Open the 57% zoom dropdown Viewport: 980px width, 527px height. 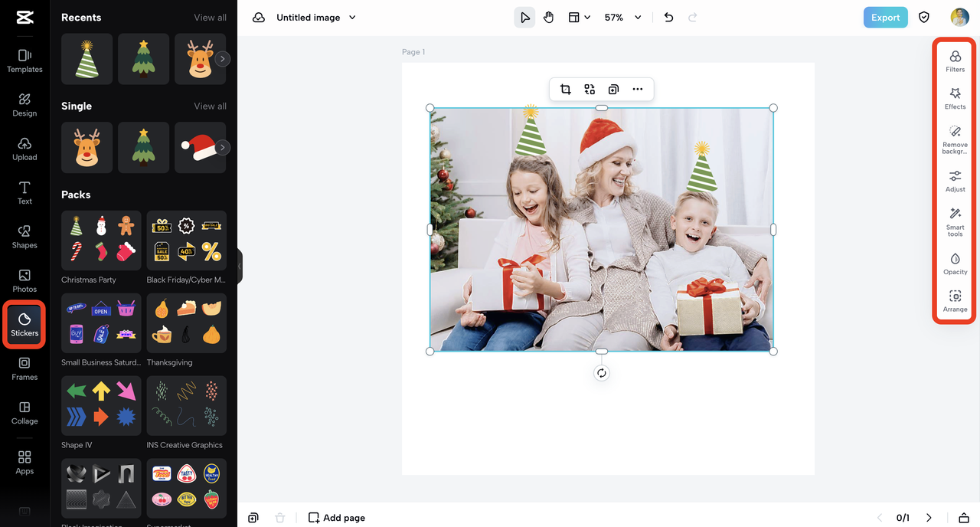[x=622, y=18]
